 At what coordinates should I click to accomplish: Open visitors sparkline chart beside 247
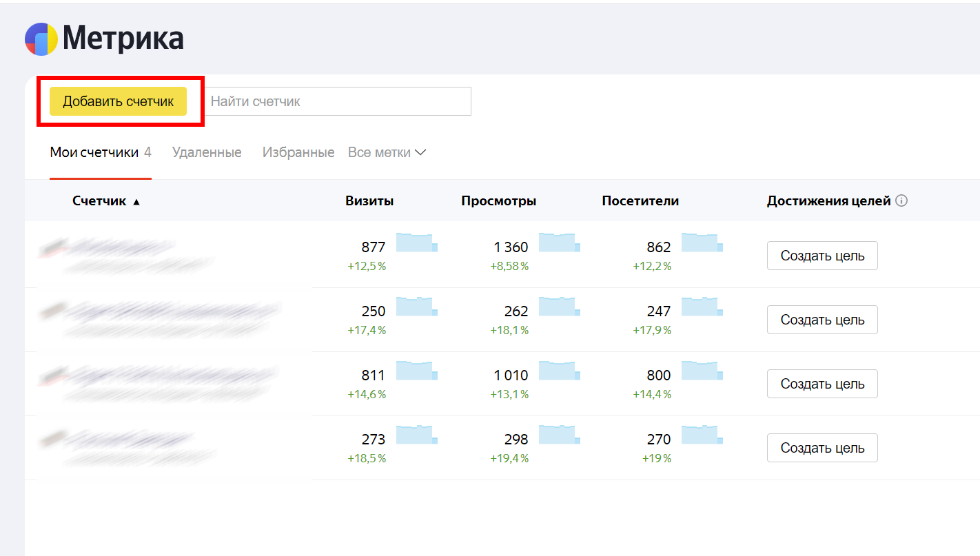(702, 307)
